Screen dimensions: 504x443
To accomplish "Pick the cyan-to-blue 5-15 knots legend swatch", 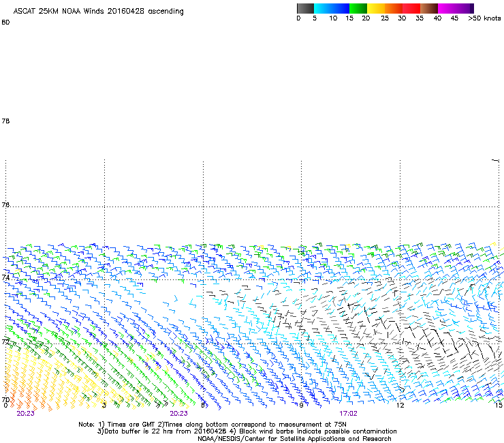I will [332, 8].
